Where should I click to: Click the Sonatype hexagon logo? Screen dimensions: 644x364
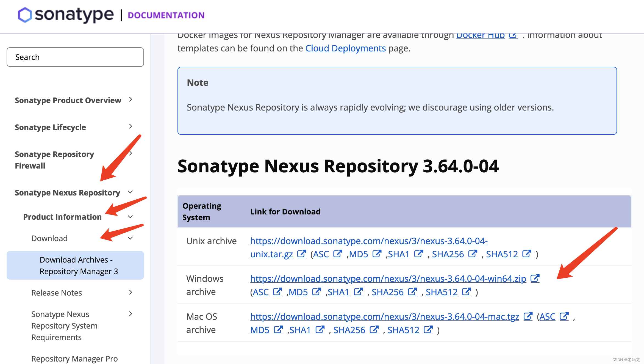[25, 15]
